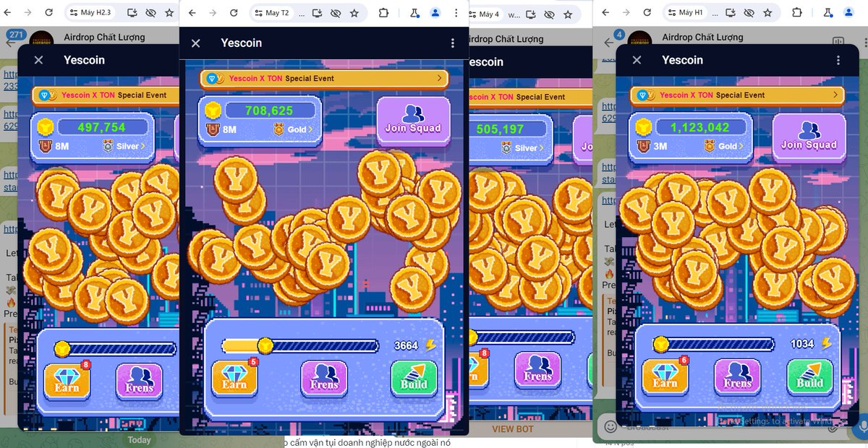Open Frens in the Máy 4 window
Image resolution: width=868 pixels, height=448 pixels.
click(x=537, y=370)
